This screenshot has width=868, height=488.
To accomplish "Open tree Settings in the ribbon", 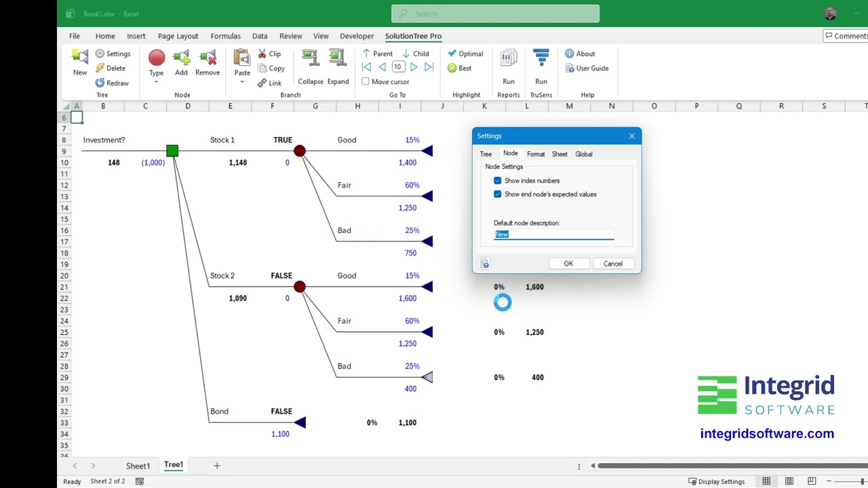I will click(x=113, y=54).
